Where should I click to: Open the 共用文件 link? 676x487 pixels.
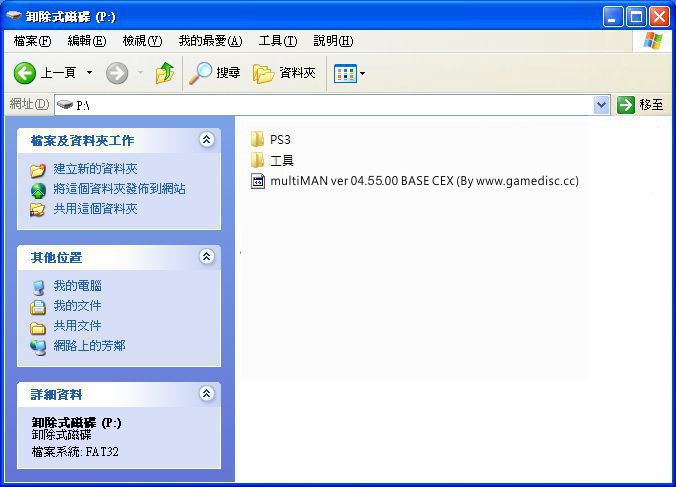77,326
